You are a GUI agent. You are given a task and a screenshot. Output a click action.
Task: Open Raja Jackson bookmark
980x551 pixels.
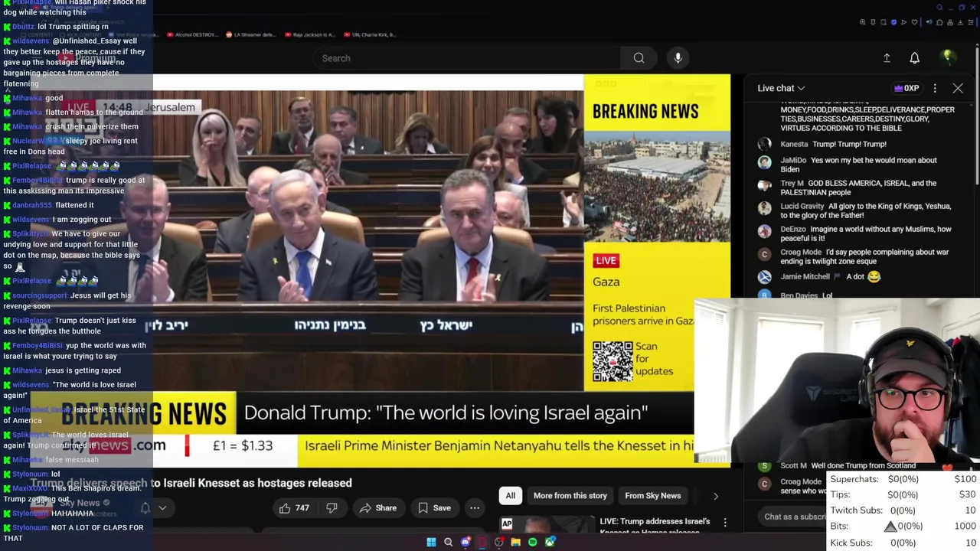tap(310, 34)
